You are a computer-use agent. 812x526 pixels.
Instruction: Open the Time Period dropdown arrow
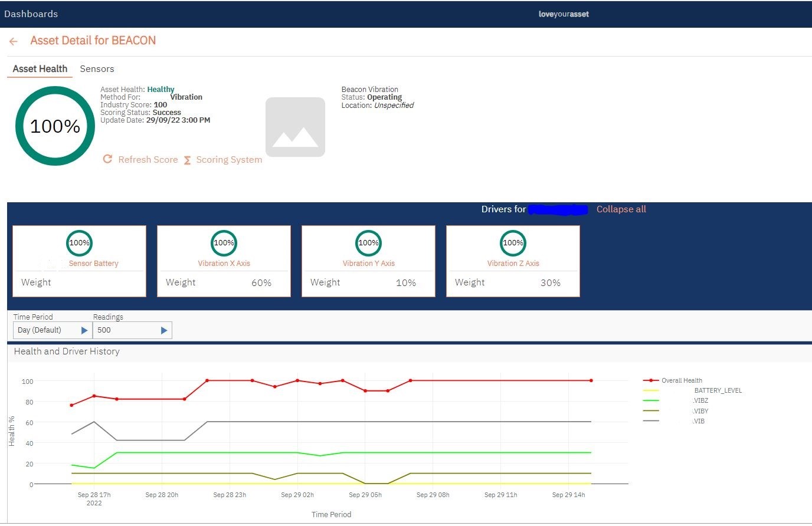click(84, 330)
